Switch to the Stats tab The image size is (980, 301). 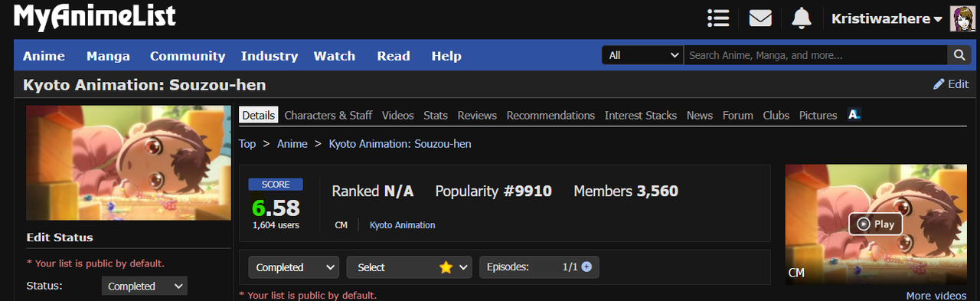point(436,115)
